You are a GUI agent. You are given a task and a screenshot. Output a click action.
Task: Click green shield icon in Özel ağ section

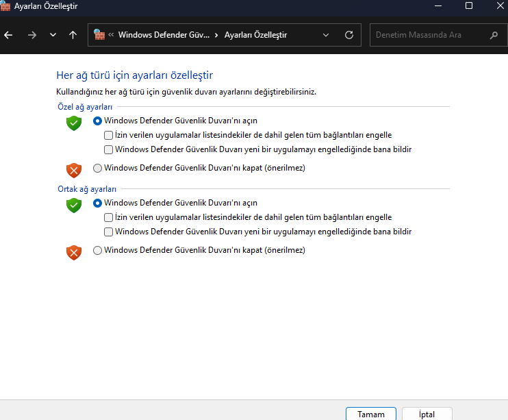point(74,123)
